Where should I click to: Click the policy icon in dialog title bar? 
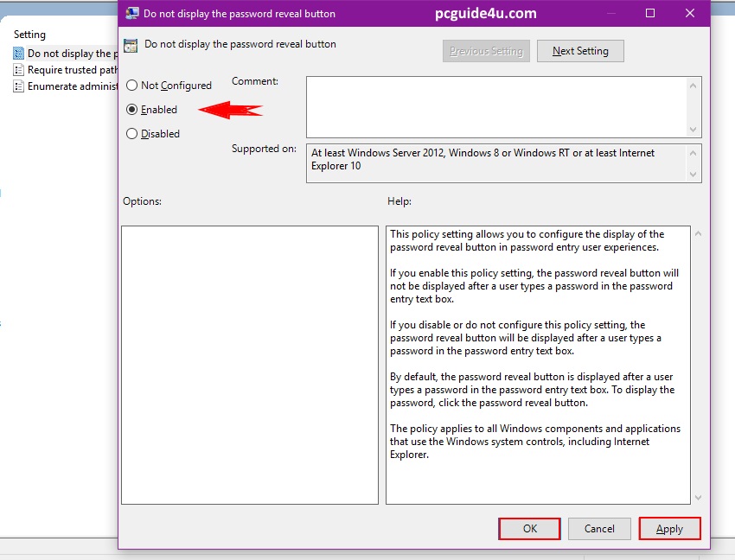click(x=132, y=14)
